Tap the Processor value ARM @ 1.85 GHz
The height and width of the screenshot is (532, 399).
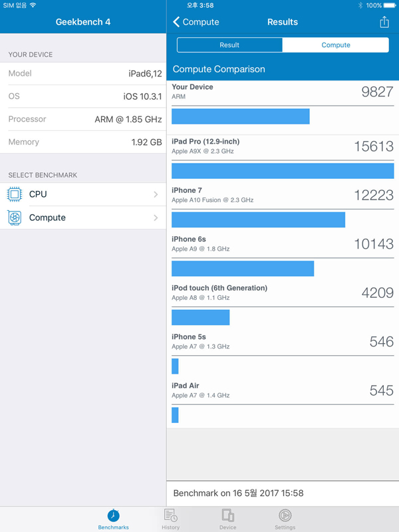click(x=128, y=120)
